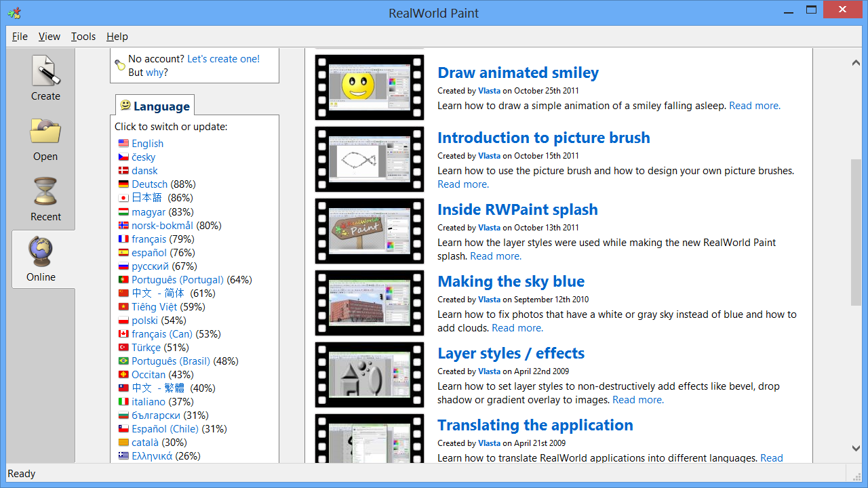868x488 pixels.
Task: Click the Ready status bar text
Action: (21, 474)
